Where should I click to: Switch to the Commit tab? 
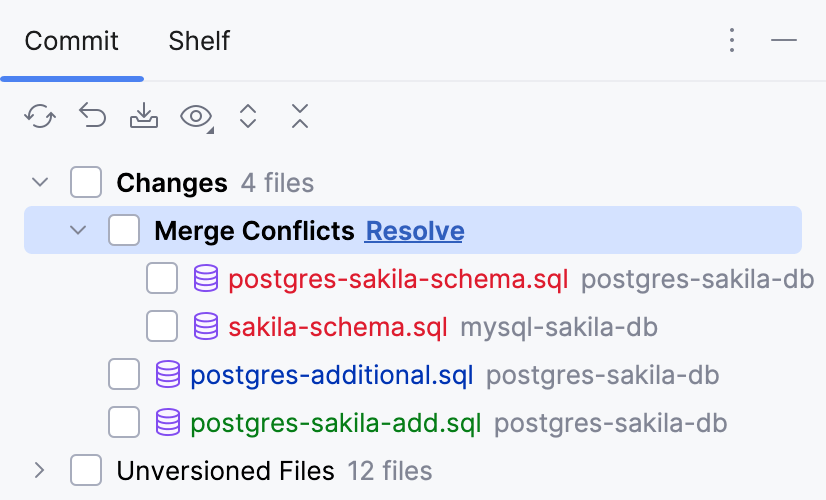tap(72, 41)
